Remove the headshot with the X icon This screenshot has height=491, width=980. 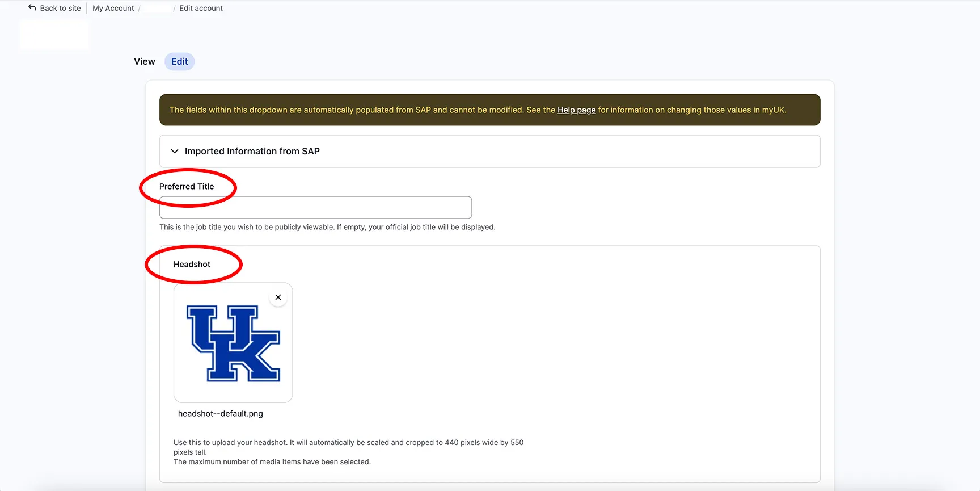click(x=278, y=297)
